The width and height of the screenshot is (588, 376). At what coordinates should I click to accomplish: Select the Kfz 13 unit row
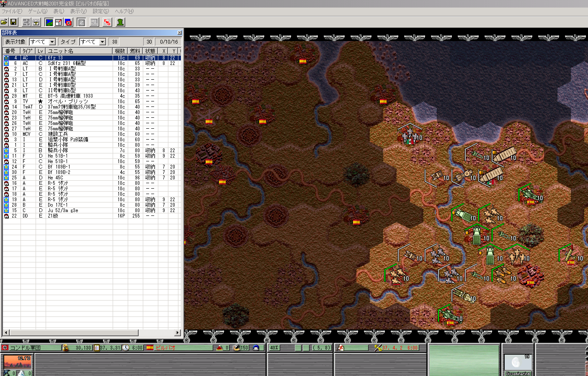pyautogui.click(x=92, y=58)
